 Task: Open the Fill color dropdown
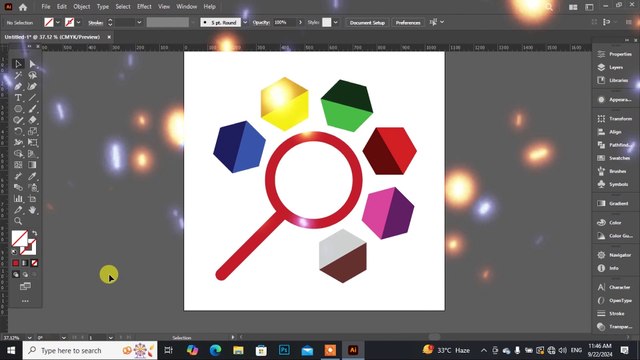click(58, 22)
